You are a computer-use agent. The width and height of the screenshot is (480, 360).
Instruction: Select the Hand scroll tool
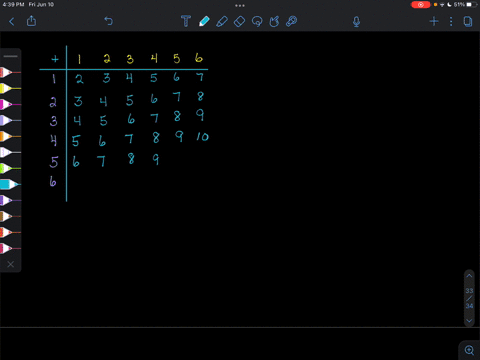coord(274,21)
